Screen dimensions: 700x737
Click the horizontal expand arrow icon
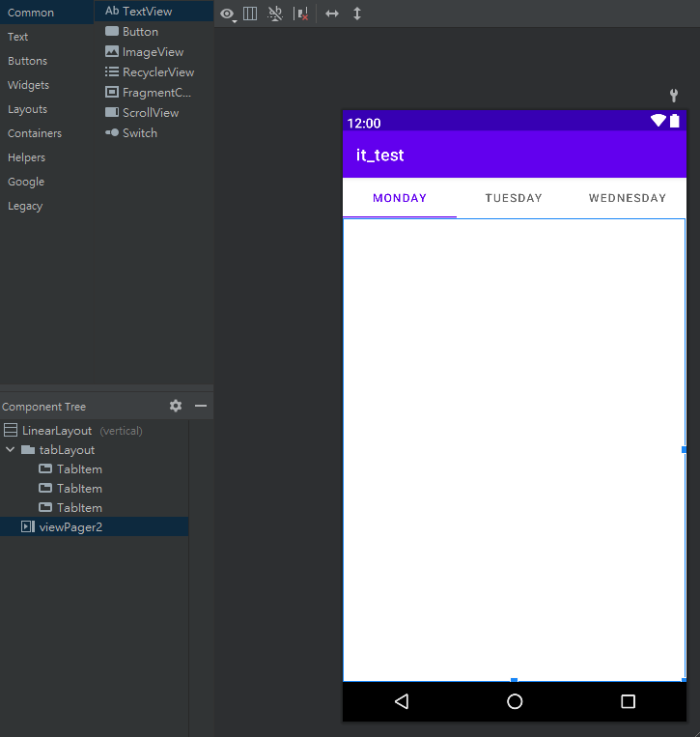click(332, 14)
